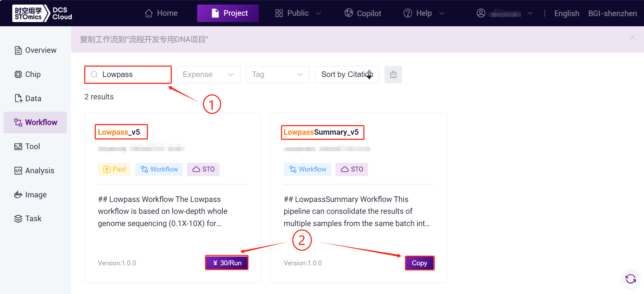Open the Lowpass_v5 workflow title link

coord(119,132)
